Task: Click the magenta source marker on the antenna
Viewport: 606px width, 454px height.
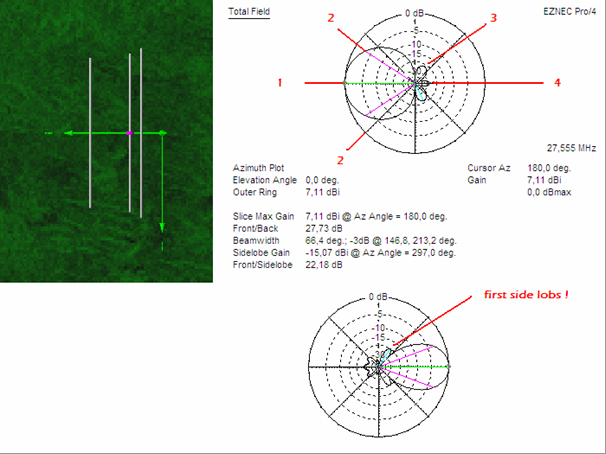Action: [130, 133]
